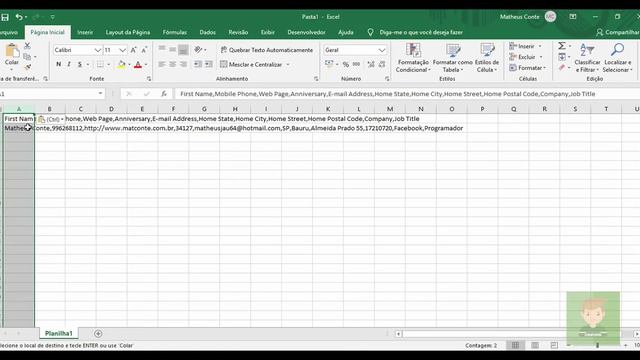Viewport: 640px width, 360px height.
Task: Click the insert function fx icon
Action: 164,94
